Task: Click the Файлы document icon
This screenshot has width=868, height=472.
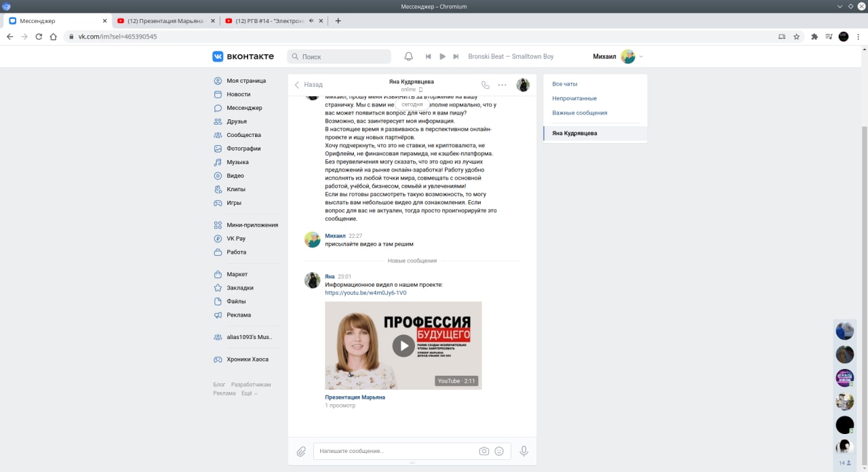Action: [218, 301]
